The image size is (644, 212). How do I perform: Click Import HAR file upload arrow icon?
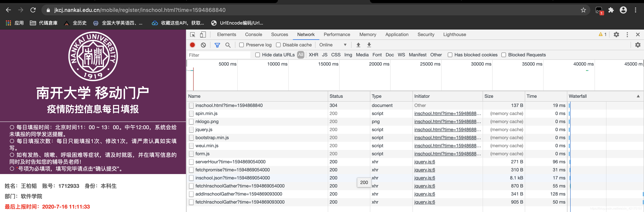pos(358,45)
